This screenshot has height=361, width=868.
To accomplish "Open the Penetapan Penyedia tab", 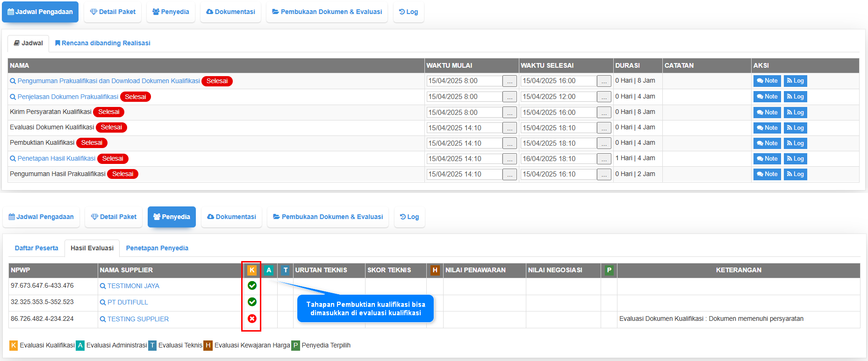I will (x=157, y=248).
